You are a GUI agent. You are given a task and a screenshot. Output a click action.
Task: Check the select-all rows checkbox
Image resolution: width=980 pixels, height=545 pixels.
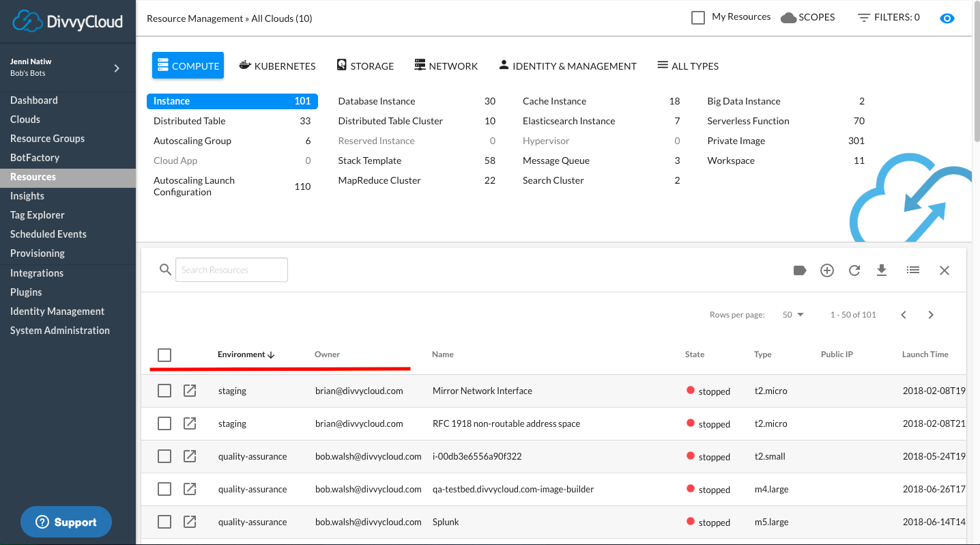164,355
